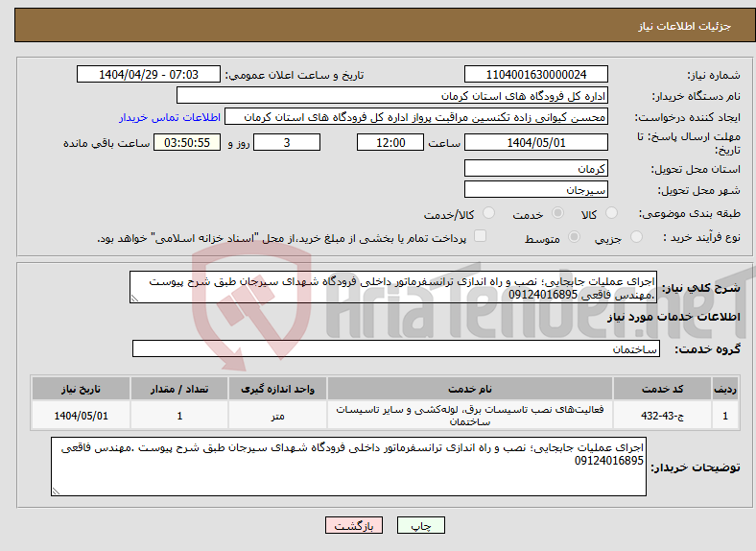Image resolution: width=756 pixels, height=551 pixels.
Task: Click the resize grip of توضیحات خریدار textarea
Action: coord(56,491)
